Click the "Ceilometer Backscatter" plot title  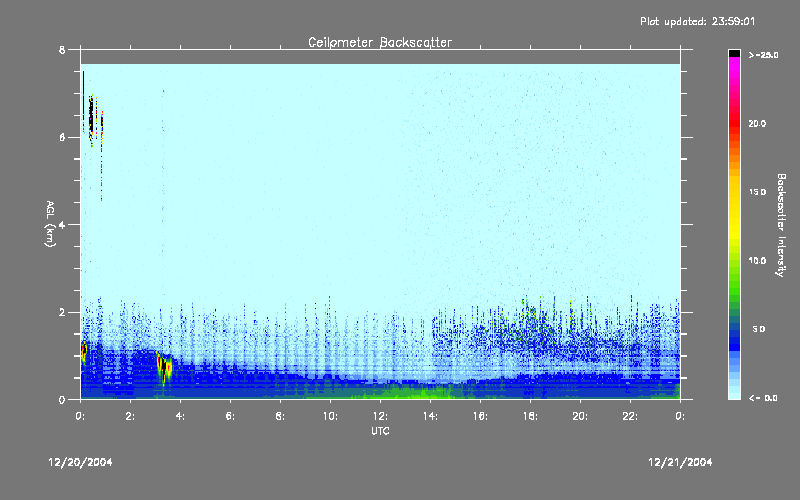click(380, 42)
